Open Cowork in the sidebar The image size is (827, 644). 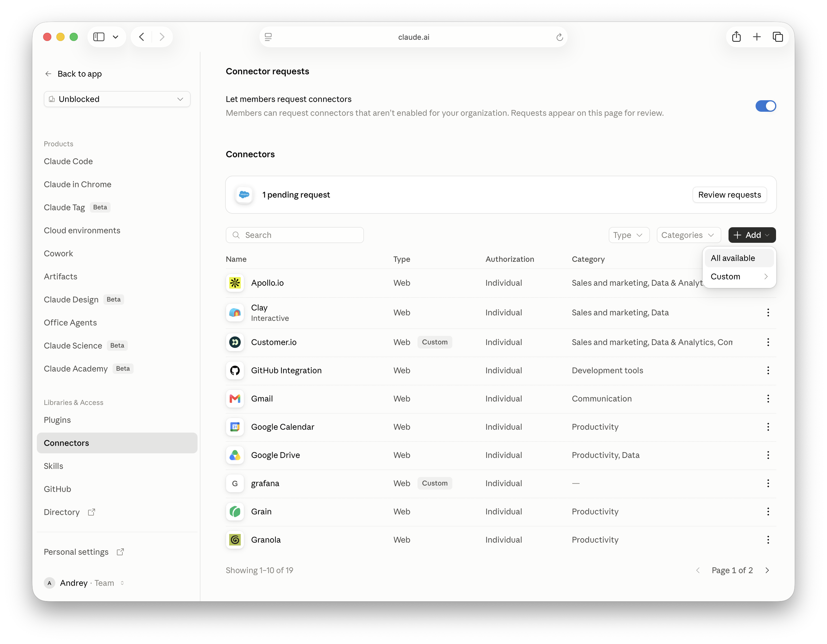click(x=58, y=253)
